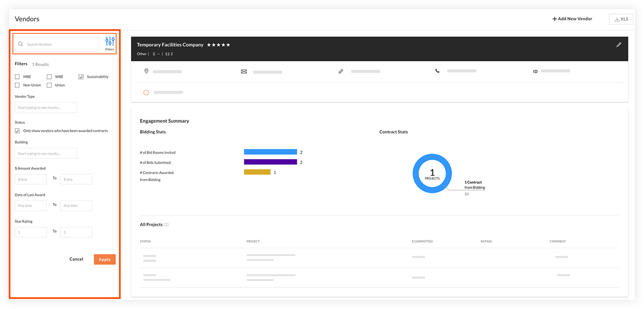644x309 pixels.
Task: Click the location pin icon
Action: (146, 71)
